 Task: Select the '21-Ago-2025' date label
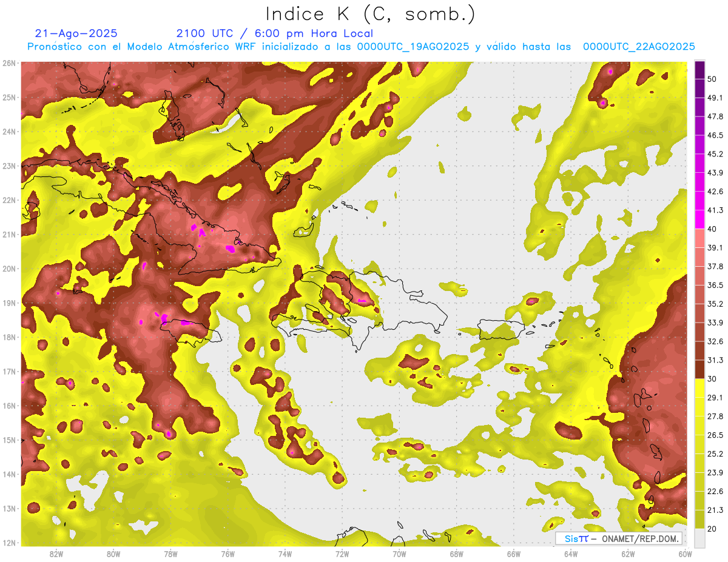click(76, 33)
